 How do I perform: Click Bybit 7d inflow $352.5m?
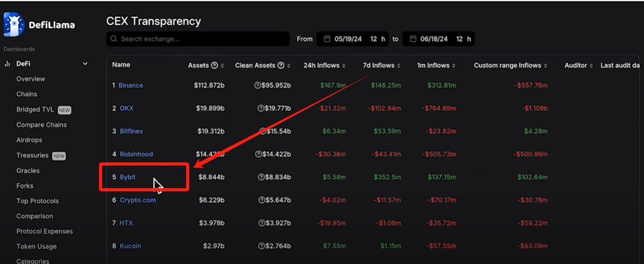[388, 177]
